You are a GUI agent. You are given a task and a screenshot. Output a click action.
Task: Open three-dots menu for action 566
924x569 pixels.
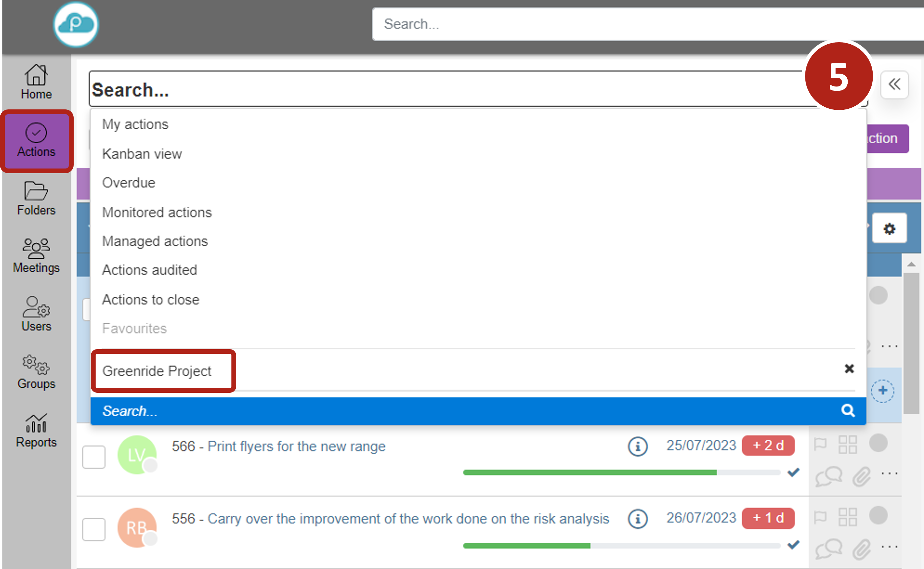pyautogui.click(x=890, y=473)
